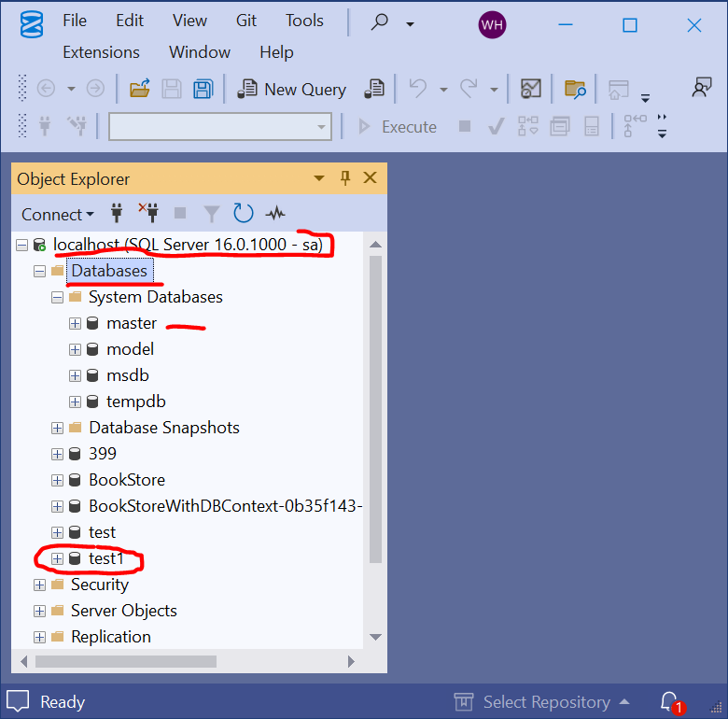Expand the BookStore database node
The height and width of the screenshot is (719, 728).
[58, 480]
